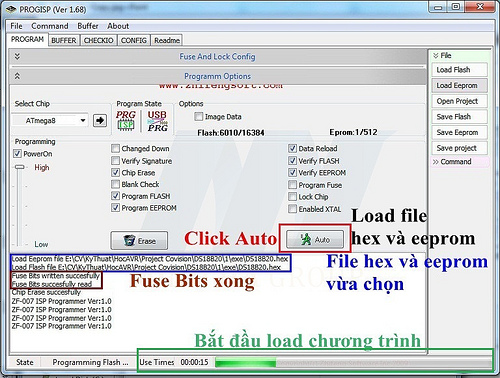Click the arrow button next to ATmega8
The image size is (500, 378).
point(100,120)
